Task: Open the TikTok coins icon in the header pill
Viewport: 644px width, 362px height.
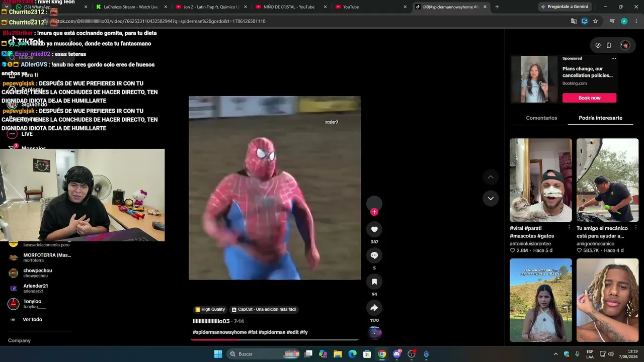Action: [x=598, y=45]
